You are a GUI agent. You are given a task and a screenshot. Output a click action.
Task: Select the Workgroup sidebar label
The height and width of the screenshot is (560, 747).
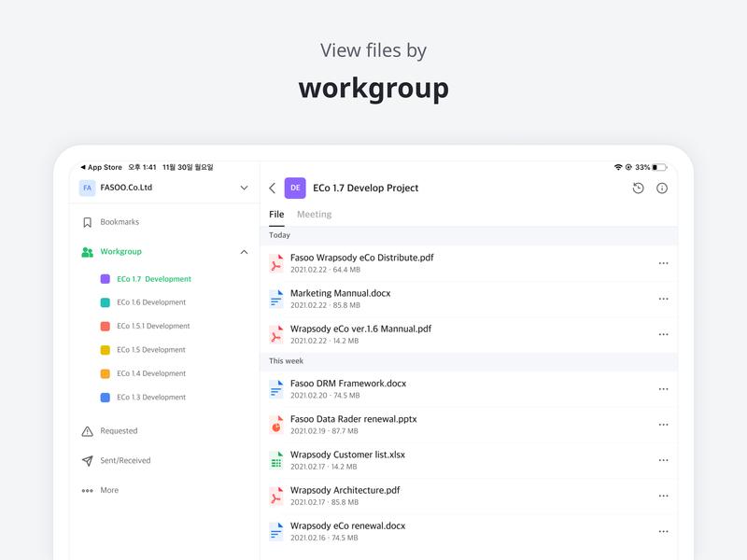pyautogui.click(x=120, y=251)
